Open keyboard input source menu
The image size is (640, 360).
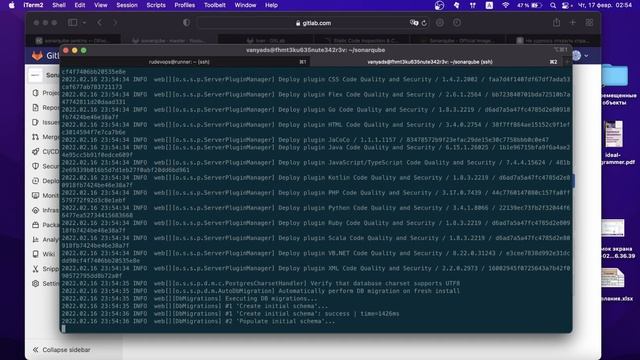pyautogui.click(x=489, y=5)
